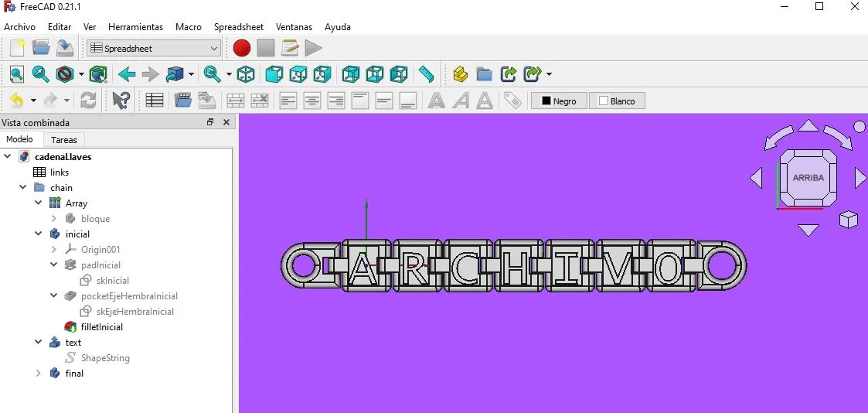Stop macro recording square button
The width and height of the screenshot is (868, 413).
click(266, 48)
